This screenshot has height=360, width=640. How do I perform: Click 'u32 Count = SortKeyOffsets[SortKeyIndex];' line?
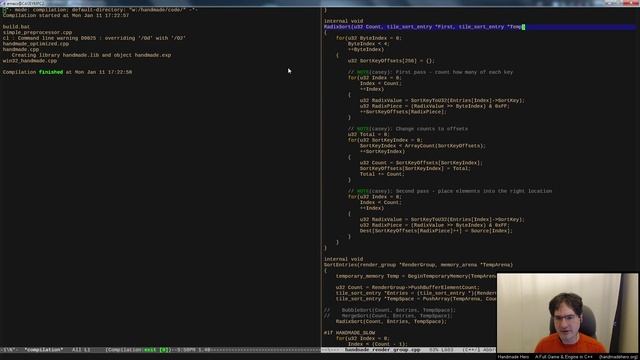(x=421, y=163)
